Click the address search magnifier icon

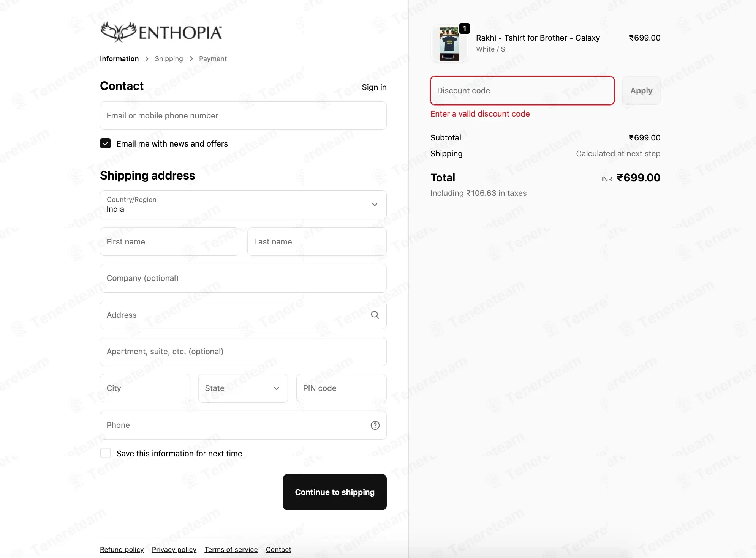[375, 315]
